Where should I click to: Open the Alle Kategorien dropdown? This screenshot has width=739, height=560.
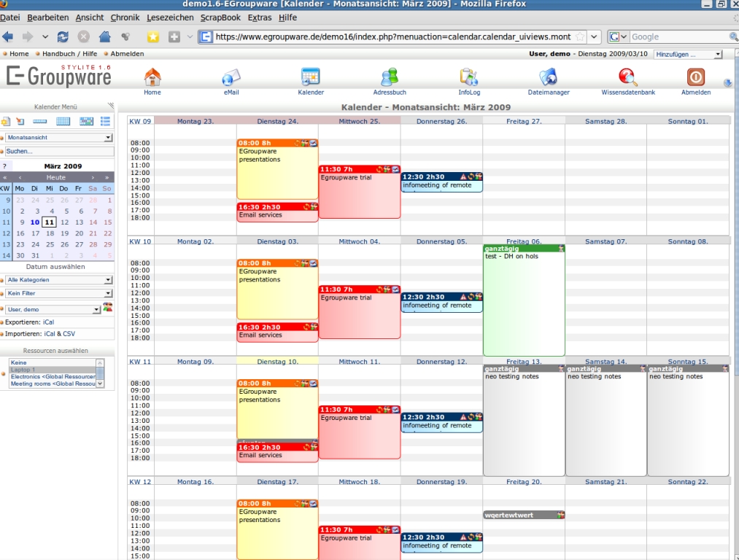(x=59, y=280)
